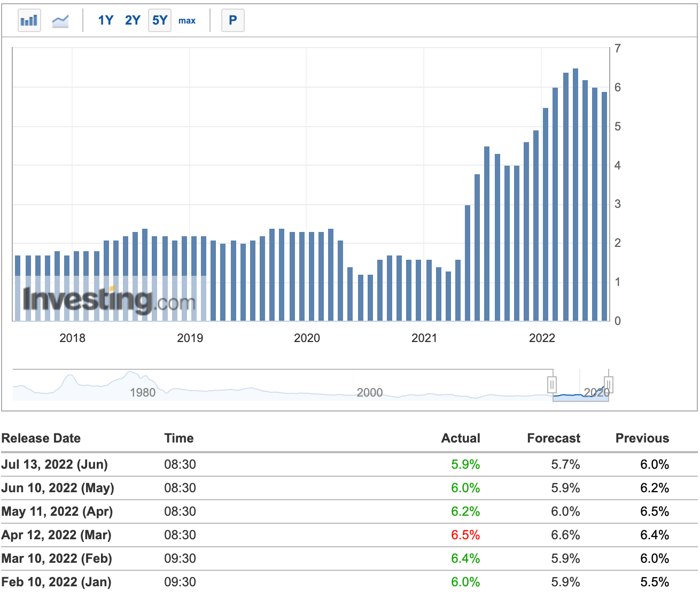This screenshot has width=700, height=605.
Task: Select the 2Y time range
Action: pyautogui.click(x=132, y=20)
